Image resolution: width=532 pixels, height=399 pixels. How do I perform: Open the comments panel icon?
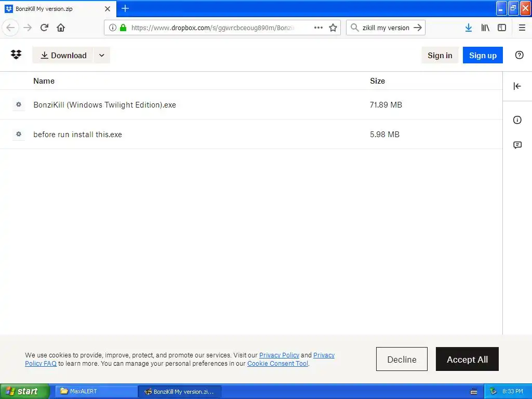517,145
